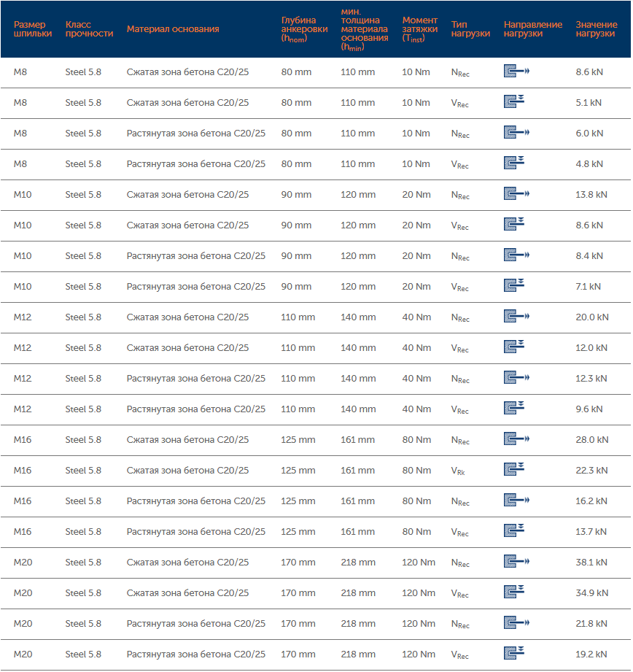Click the shear load icon in the 4.8 kN row
The width and height of the screenshot is (633, 672).
click(x=514, y=163)
